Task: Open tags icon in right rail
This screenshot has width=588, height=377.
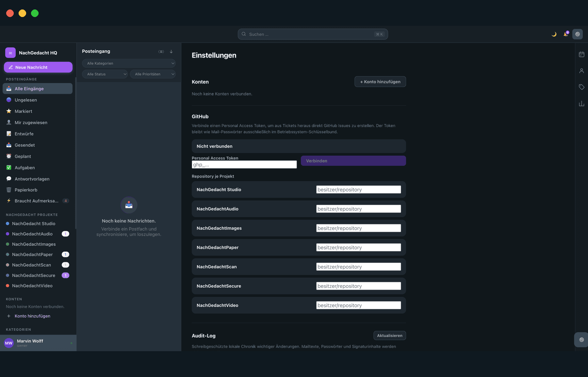Action: click(x=581, y=87)
